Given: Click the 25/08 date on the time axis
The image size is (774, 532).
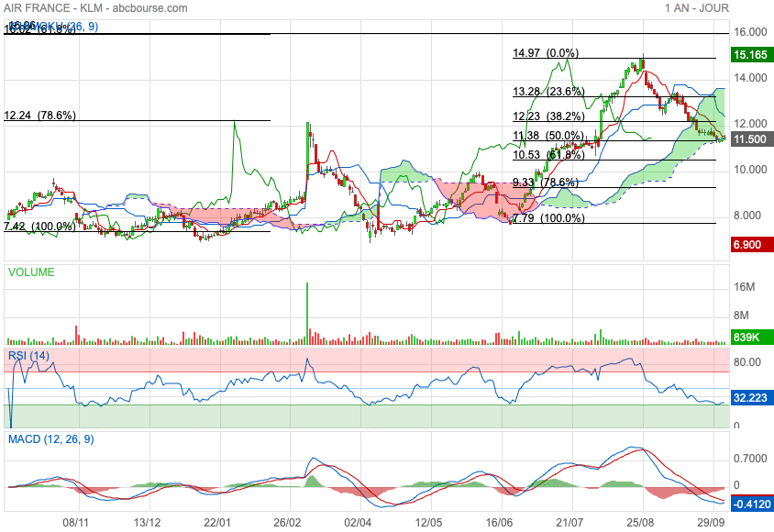Looking at the screenshot, I should [x=641, y=521].
